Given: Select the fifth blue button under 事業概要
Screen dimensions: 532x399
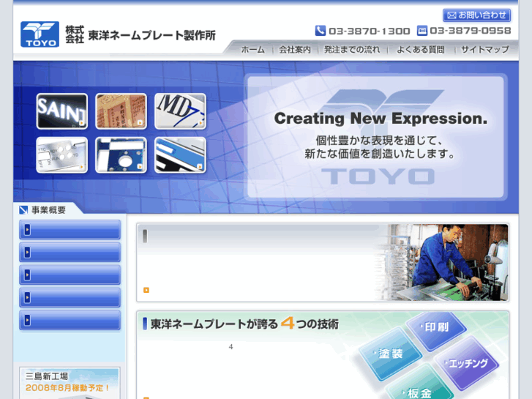Looking at the screenshot, I should click(70, 320).
